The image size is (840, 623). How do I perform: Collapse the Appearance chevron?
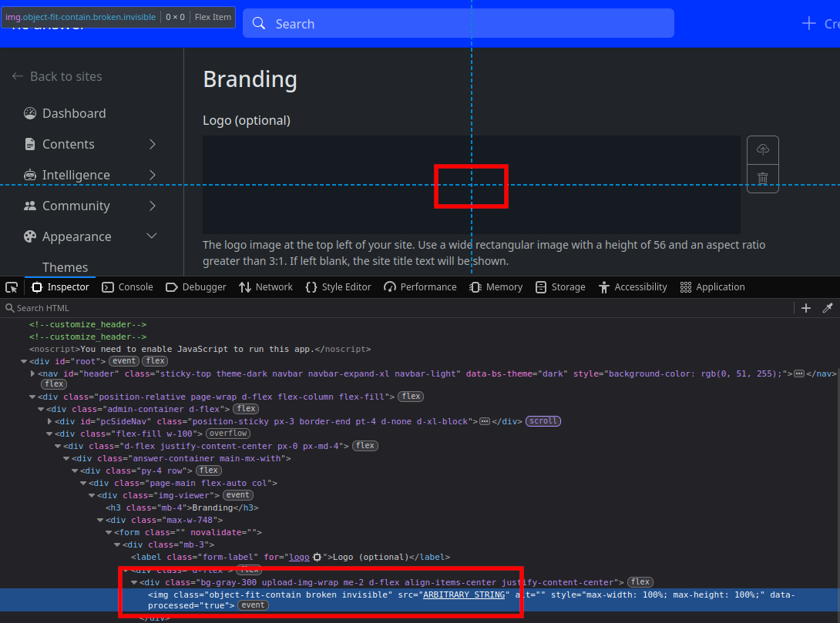click(x=152, y=236)
